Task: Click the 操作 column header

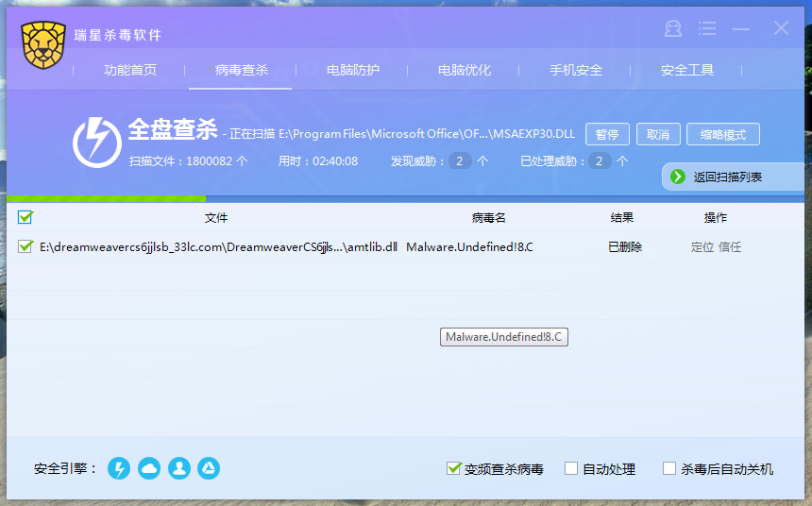Action: tap(715, 217)
